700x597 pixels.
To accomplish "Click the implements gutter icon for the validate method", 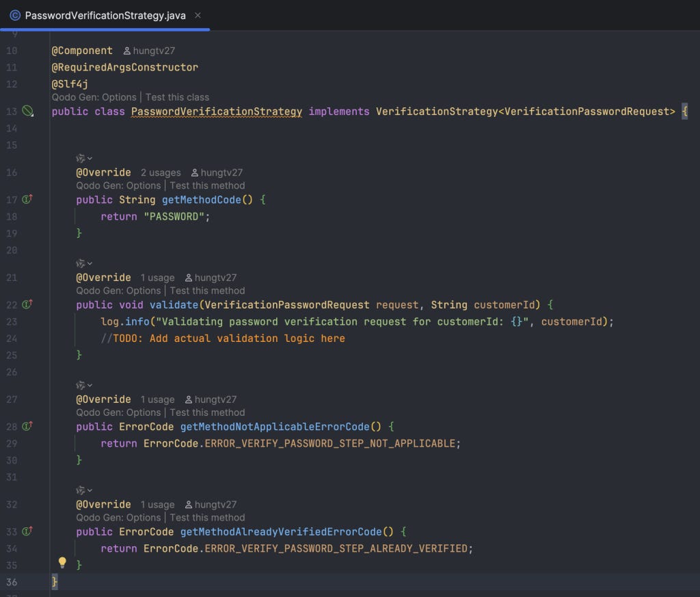I will point(27,304).
